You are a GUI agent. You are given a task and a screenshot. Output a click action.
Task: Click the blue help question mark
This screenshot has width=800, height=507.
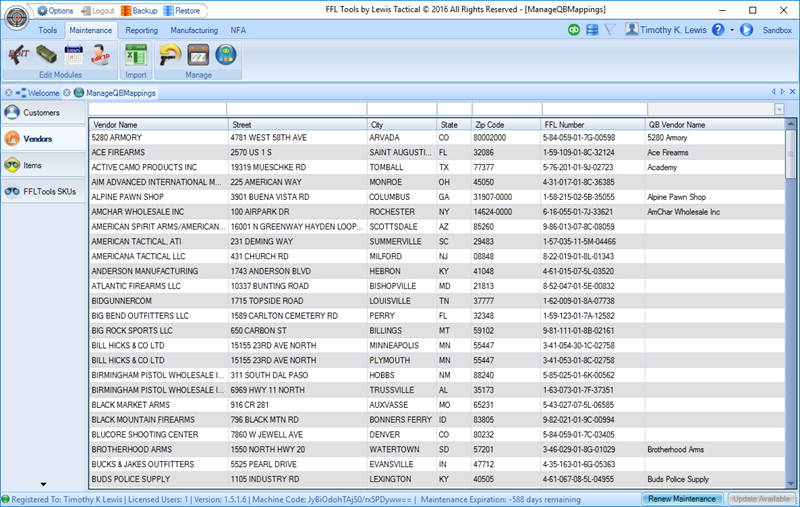pos(718,30)
